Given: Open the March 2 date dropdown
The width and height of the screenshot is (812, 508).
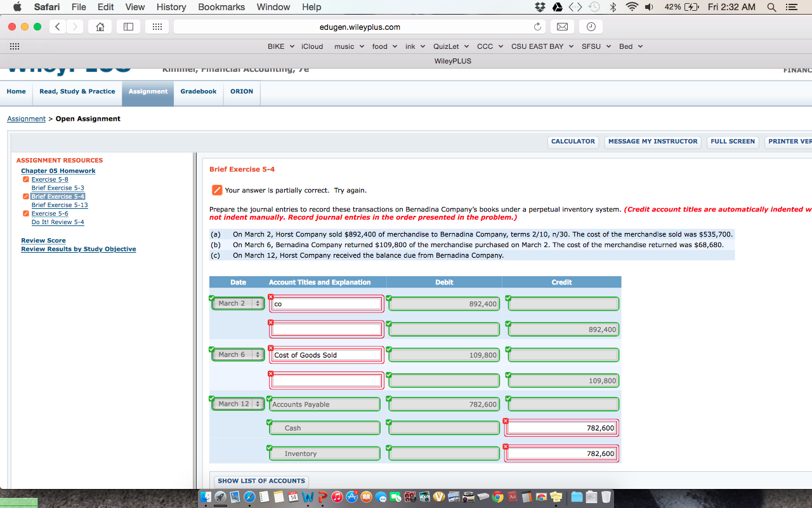Looking at the screenshot, I should (x=238, y=304).
